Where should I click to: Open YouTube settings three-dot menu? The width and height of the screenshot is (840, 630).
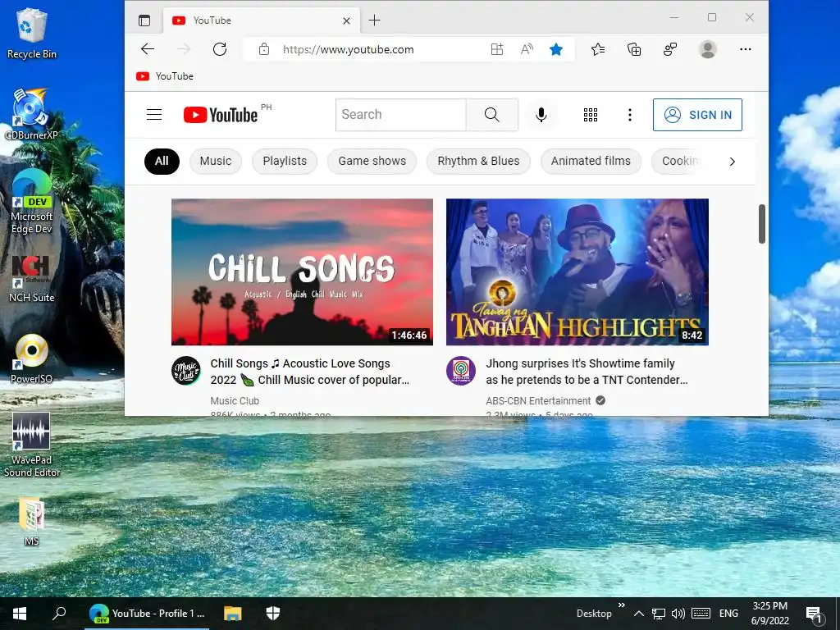[630, 115]
